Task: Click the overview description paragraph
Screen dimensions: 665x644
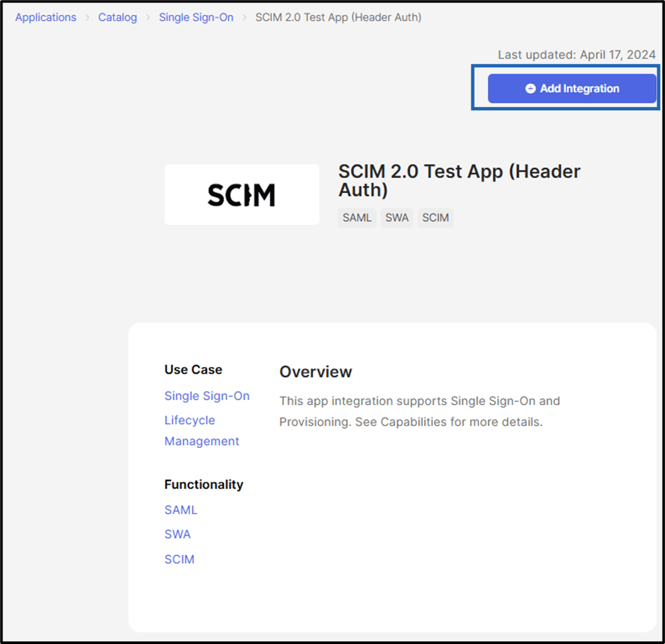Action: (420, 411)
